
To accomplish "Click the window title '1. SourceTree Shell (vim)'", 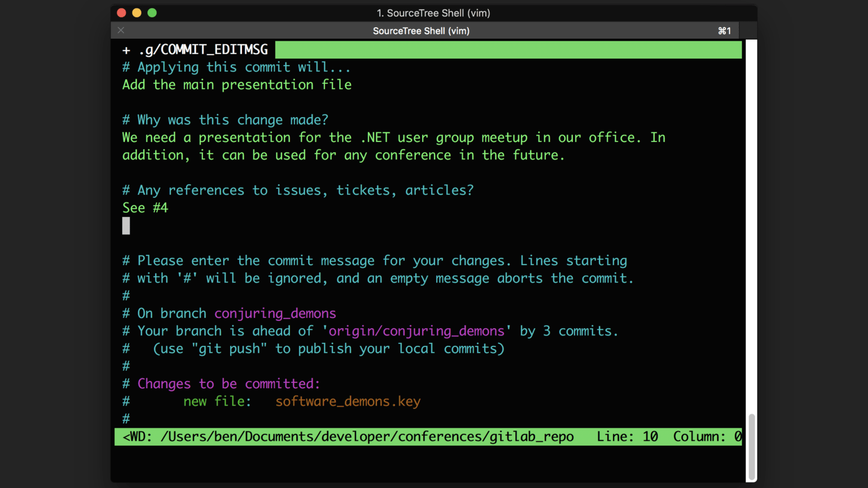I will [x=433, y=13].
